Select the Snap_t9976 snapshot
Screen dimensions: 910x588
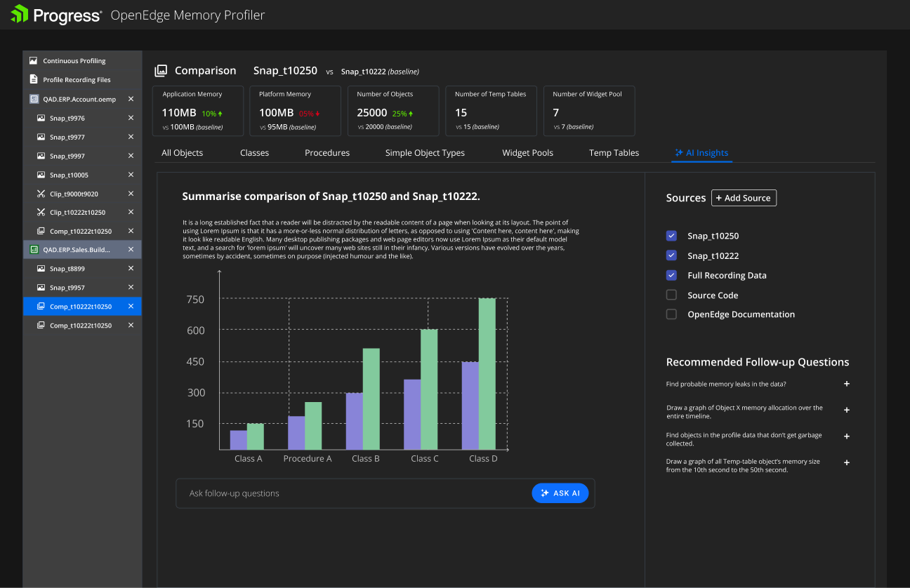(67, 119)
